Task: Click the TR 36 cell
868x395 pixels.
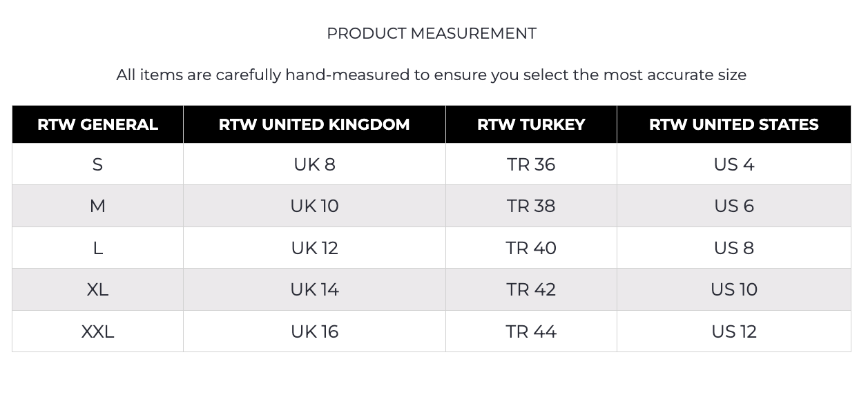Action: (x=531, y=164)
